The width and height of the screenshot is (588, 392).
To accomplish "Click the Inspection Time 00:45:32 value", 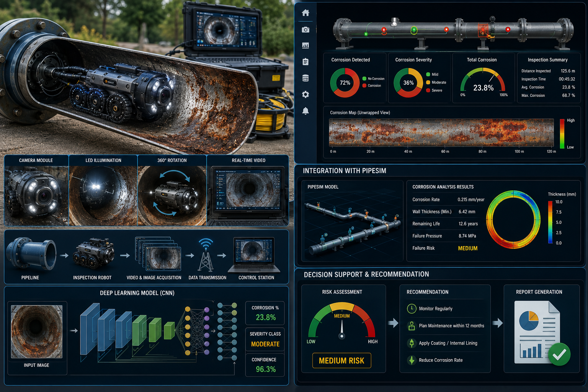I will tap(567, 79).
